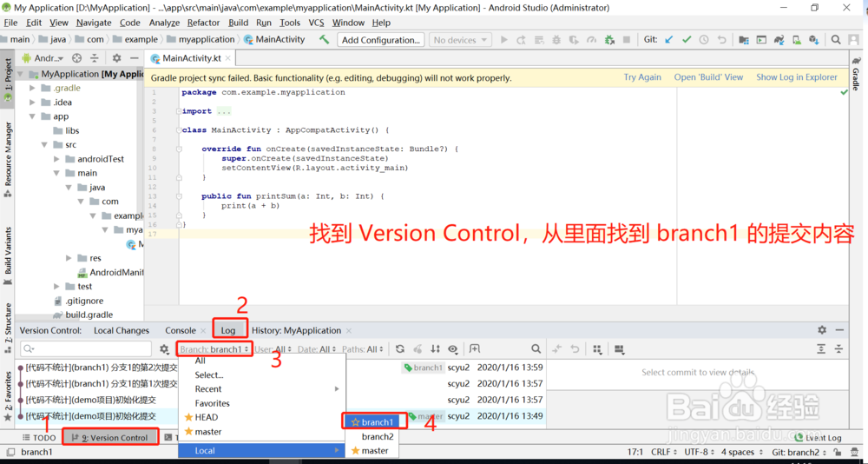The height and width of the screenshot is (464, 868).
Task: Click Sync Project with Gradle Files icon
Action: click(x=779, y=40)
